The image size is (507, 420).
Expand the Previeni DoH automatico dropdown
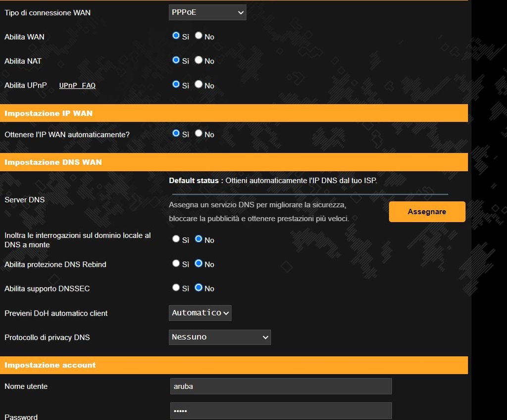(x=200, y=313)
